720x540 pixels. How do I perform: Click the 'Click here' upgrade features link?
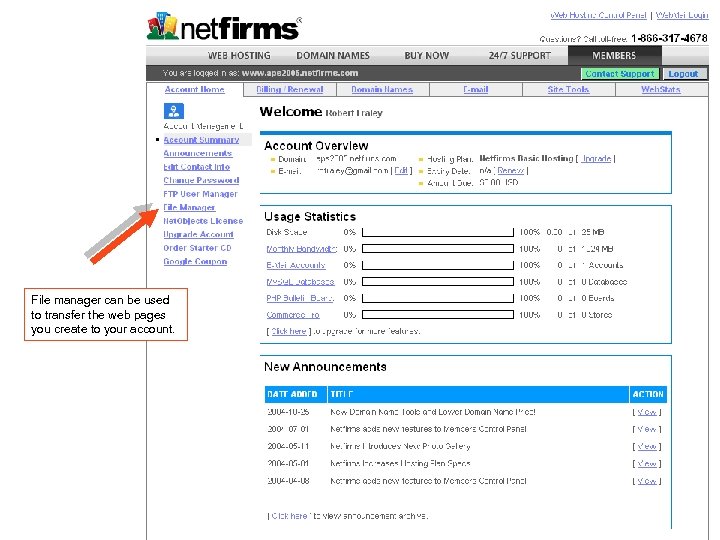click(288, 331)
